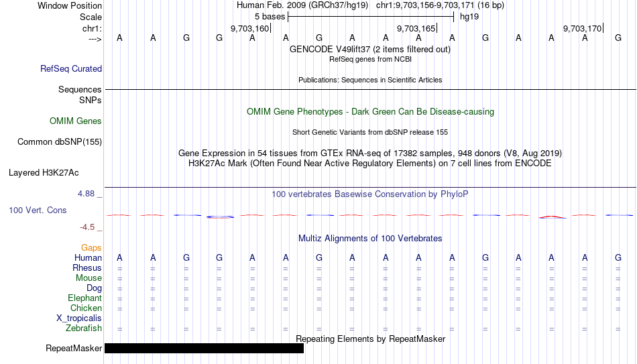Click the SNPs track label
Image resolution: width=637 pixels, height=364 pixels.
pyautogui.click(x=91, y=101)
